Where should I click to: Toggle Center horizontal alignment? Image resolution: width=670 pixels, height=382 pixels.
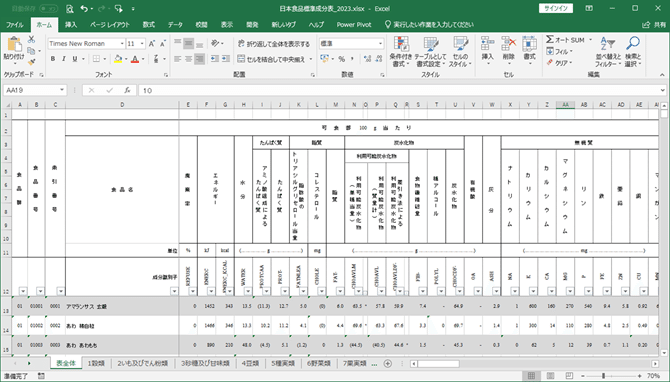188,59
